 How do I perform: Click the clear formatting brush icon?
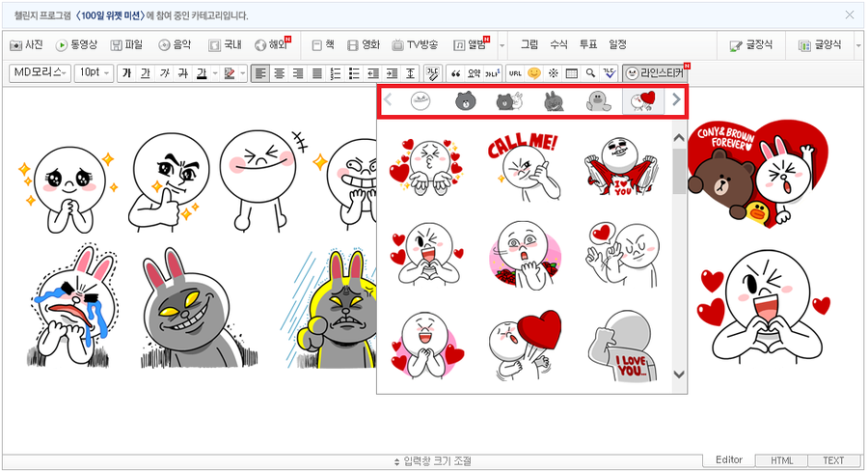click(432, 73)
